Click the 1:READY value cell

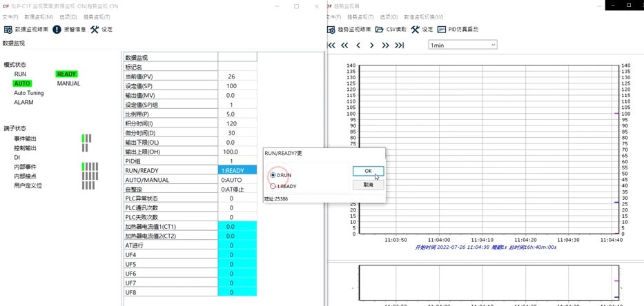point(237,170)
